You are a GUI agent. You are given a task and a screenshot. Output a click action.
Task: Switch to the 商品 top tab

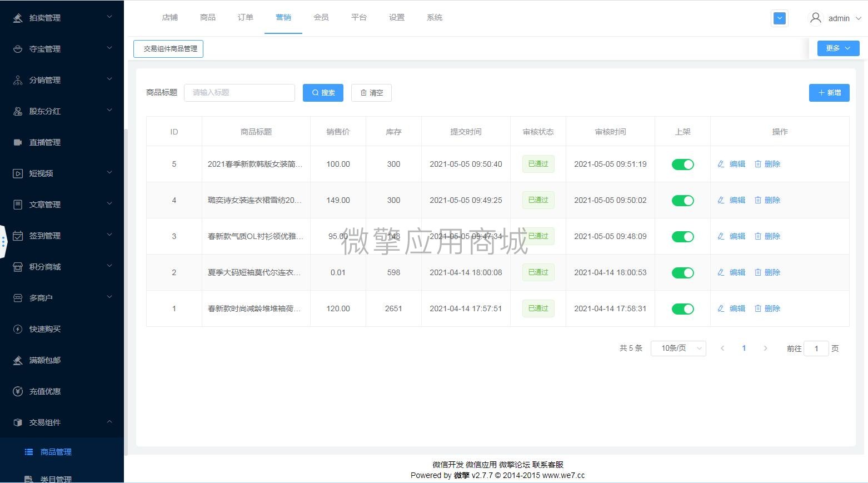(208, 17)
